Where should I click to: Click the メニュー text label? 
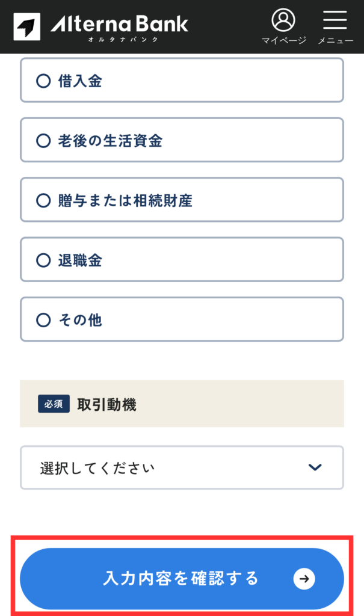[335, 40]
